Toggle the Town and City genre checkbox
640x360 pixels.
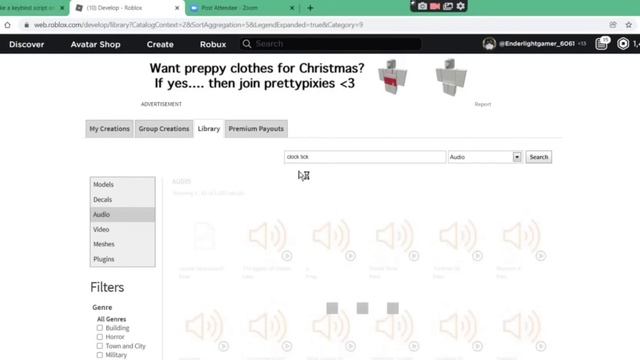(100, 346)
